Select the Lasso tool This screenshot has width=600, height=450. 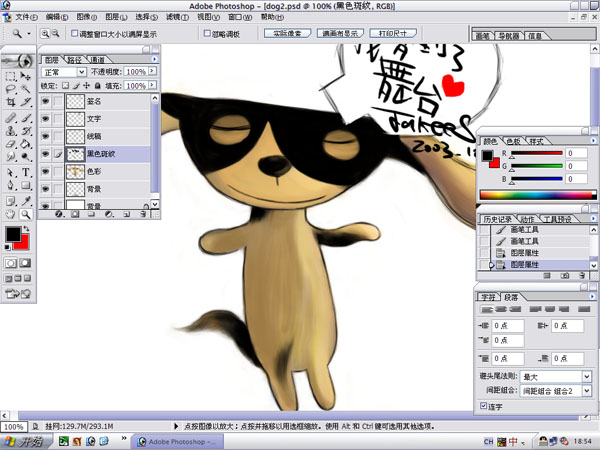pyautogui.click(x=11, y=90)
